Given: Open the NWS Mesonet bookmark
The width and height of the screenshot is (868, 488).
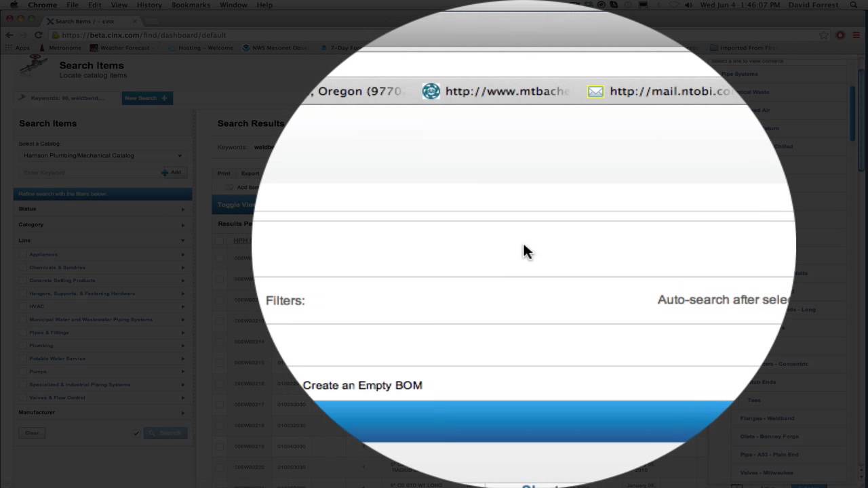Looking at the screenshot, I should click(x=275, y=48).
